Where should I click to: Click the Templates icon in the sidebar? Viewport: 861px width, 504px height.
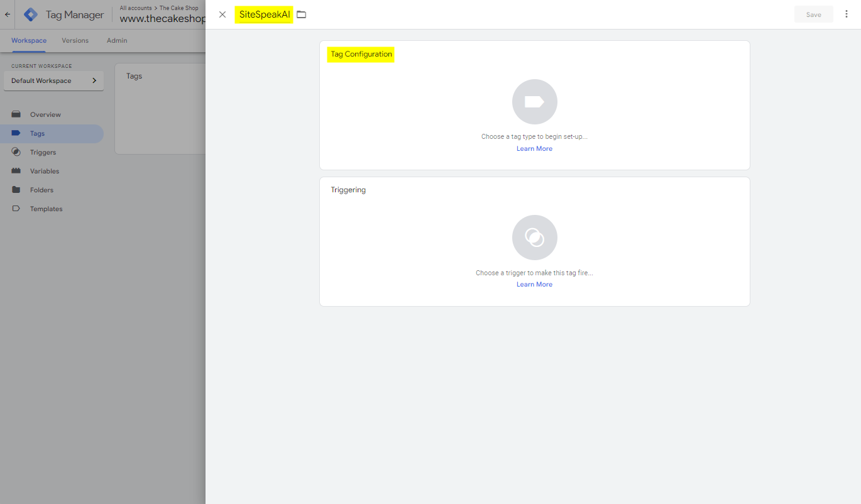click(x=16, y=209)
